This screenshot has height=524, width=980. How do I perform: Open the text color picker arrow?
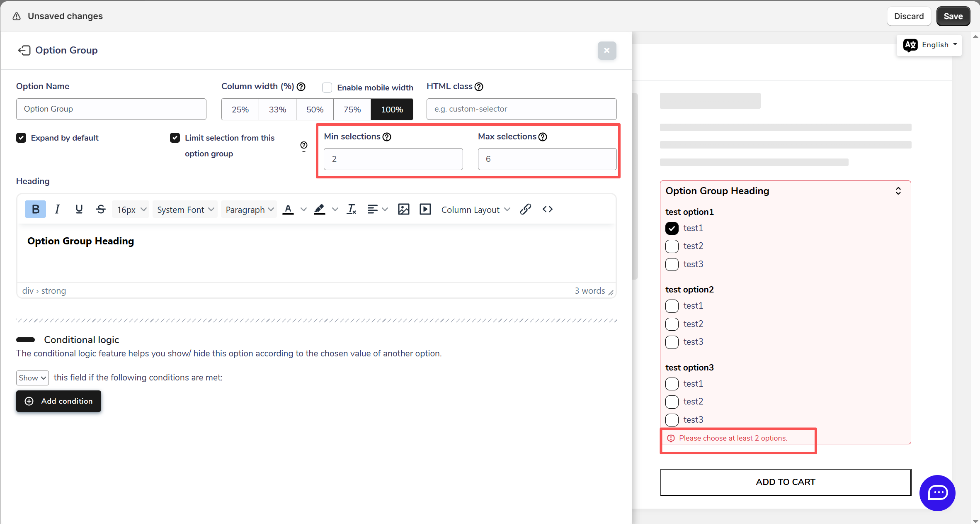tap(303, 210)
